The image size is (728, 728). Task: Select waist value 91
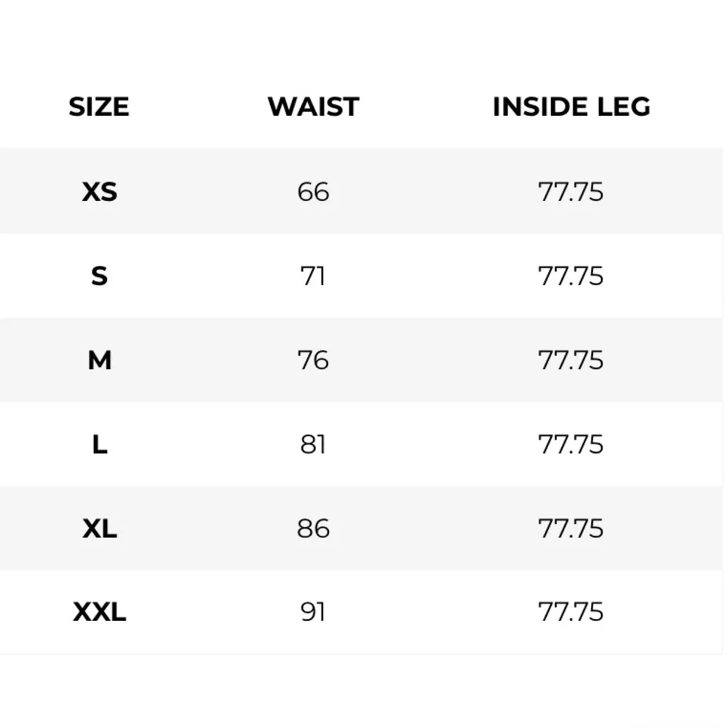pos(313,612)
